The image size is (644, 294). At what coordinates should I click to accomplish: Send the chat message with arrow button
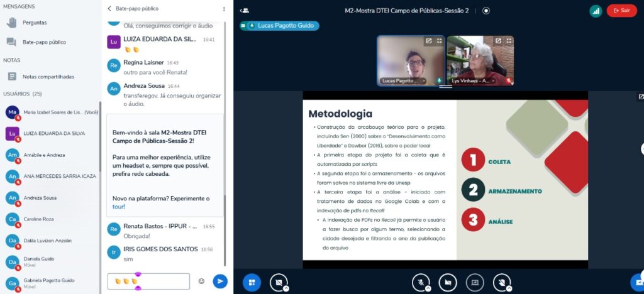[220, 281]
